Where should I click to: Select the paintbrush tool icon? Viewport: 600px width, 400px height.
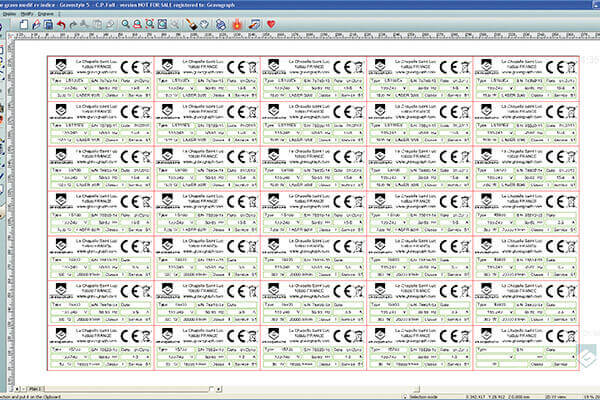[x=191, y=24]
